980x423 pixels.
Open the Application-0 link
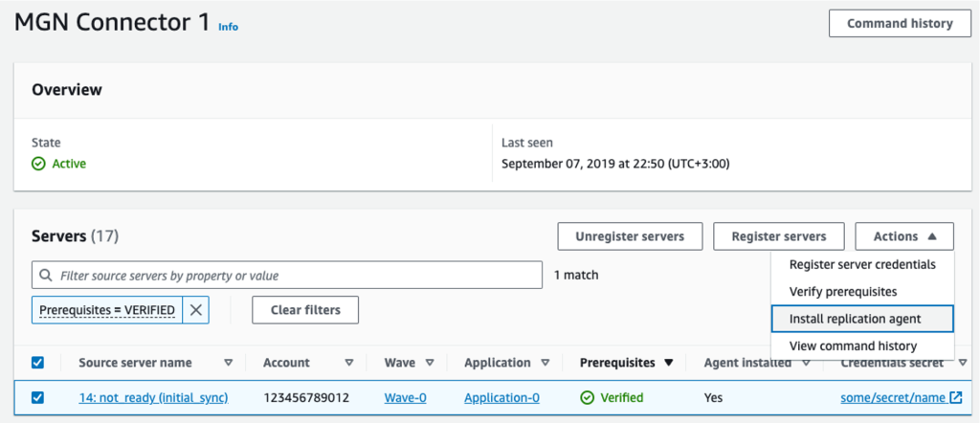click(501, 397)
